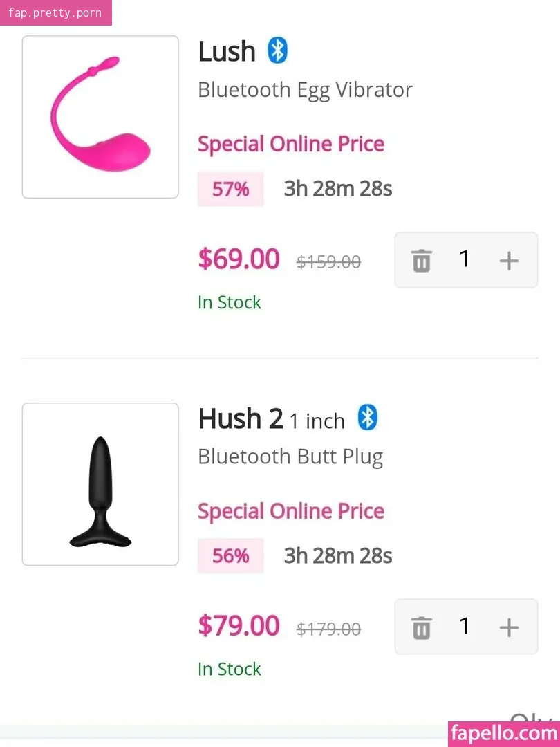
Task: Click the Bluetooth icon beside Lush title
Action: click(277, 50)
